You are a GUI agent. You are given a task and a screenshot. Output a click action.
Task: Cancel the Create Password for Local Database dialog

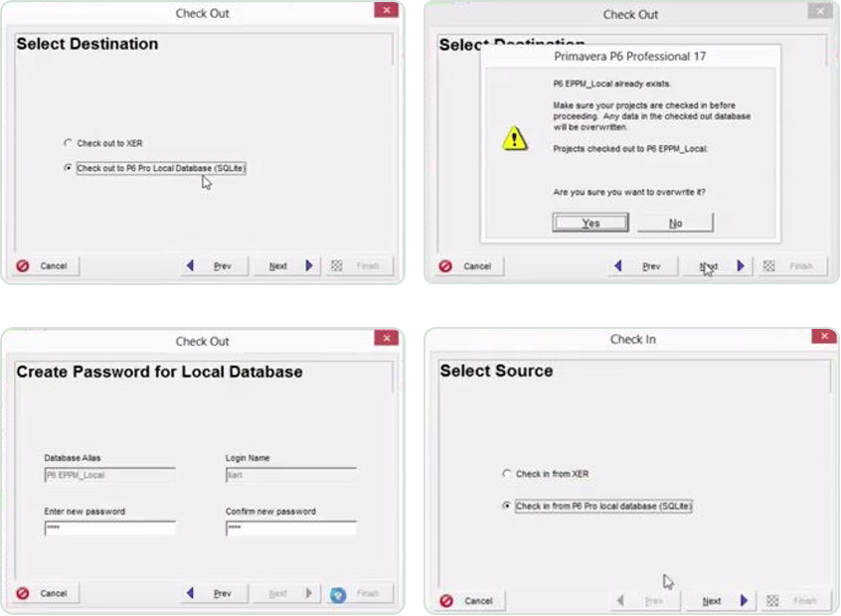tap(46, 593)
